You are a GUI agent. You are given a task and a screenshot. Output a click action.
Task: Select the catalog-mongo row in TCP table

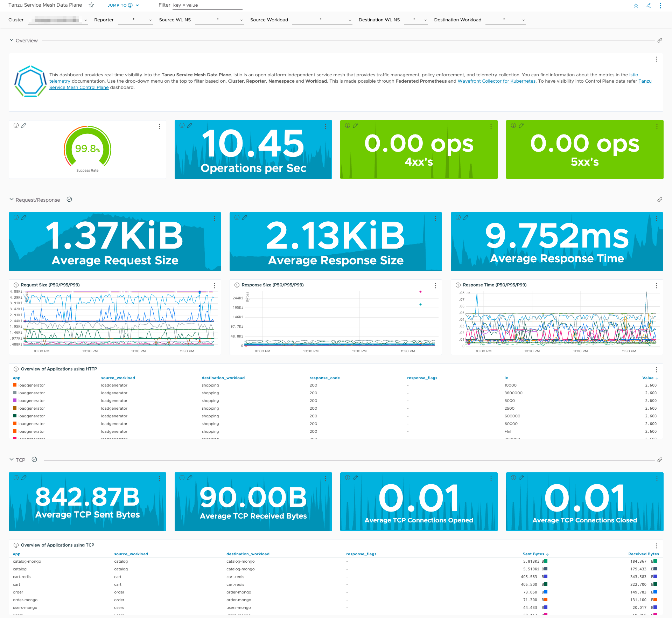(x=336, y=561)
